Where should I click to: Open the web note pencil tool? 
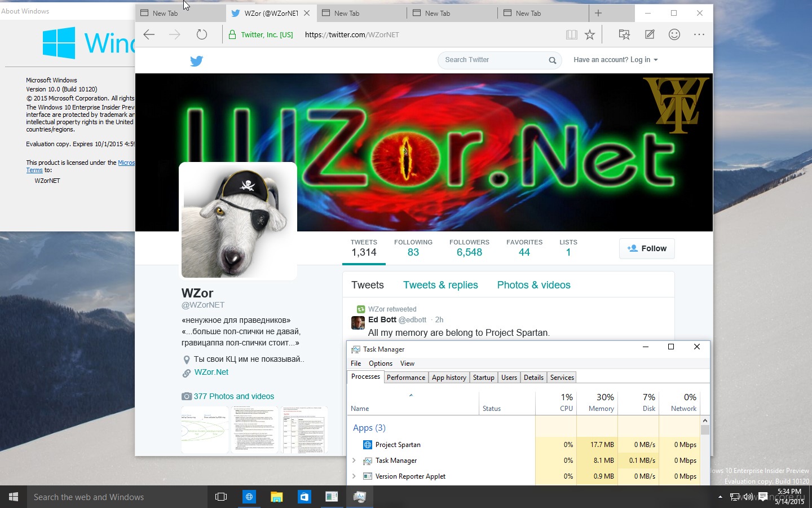pyautogui.click(x=650, y=34)
